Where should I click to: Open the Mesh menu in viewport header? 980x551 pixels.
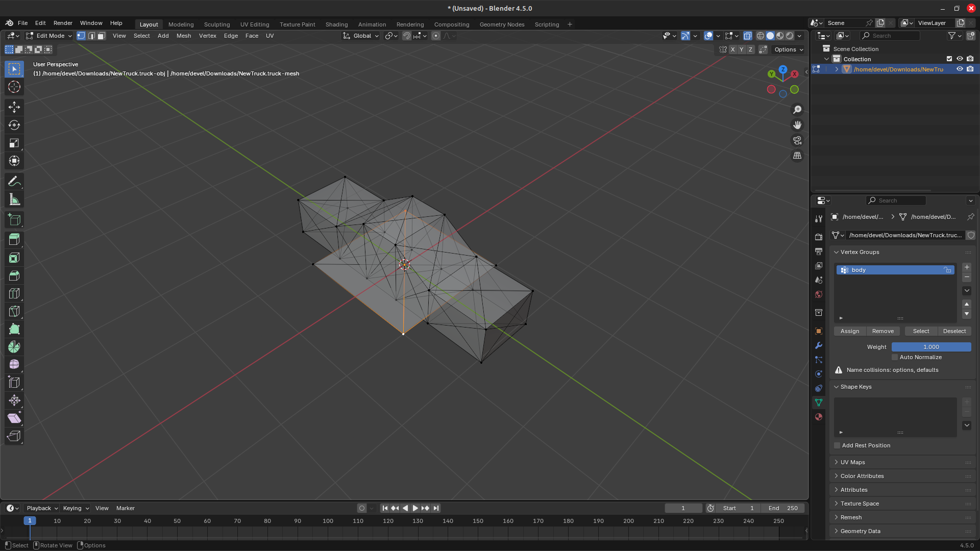(x=184, y=36)
